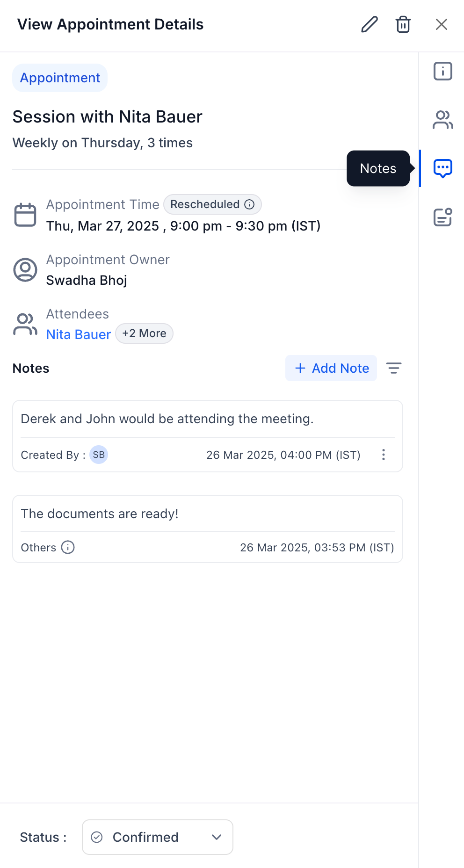Select the Notes chat bubble icon

(x=442, y=168)
